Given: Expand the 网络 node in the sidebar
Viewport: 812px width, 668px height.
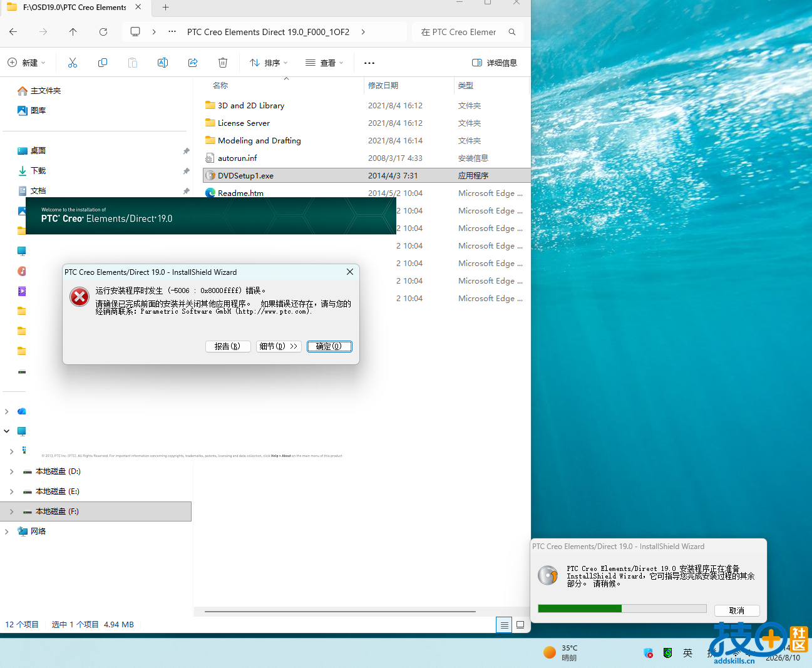Looking at the screenshot, I should point(7,532).
